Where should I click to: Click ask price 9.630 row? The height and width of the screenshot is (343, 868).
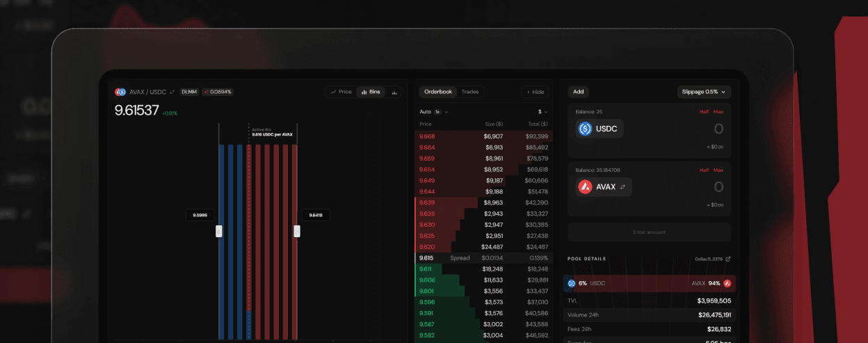(x=484, y=225)
